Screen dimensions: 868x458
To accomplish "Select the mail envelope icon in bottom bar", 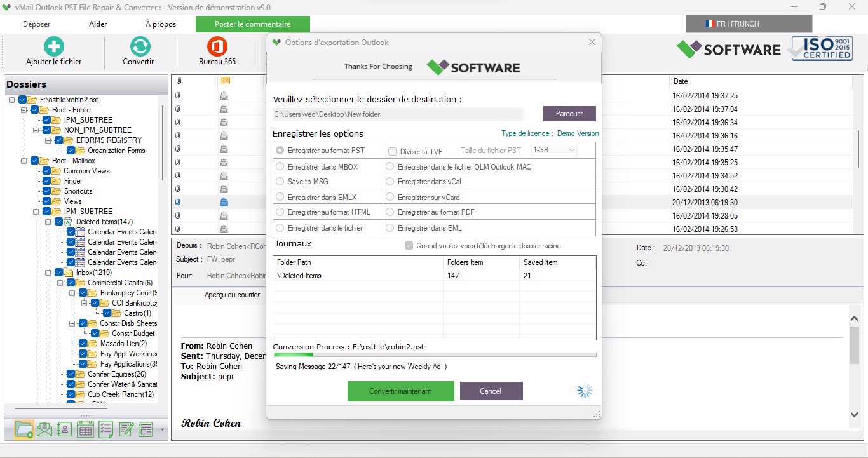I will 44,429.
